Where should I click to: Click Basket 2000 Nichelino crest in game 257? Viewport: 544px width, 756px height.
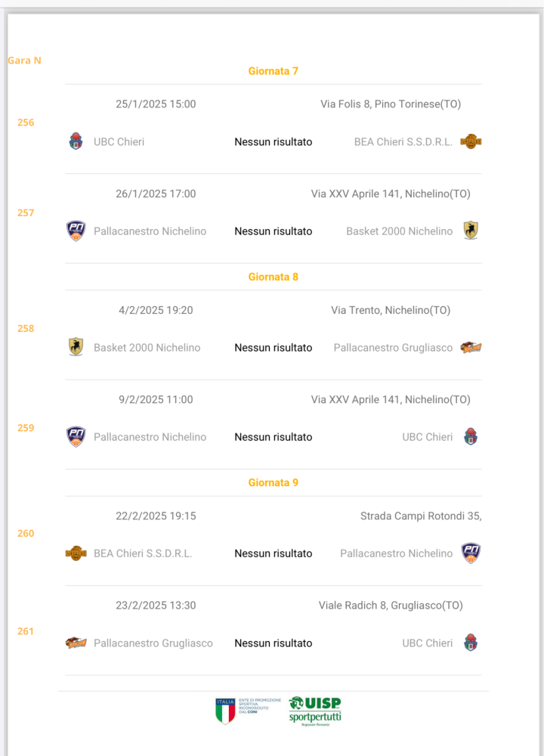point(471,231)
